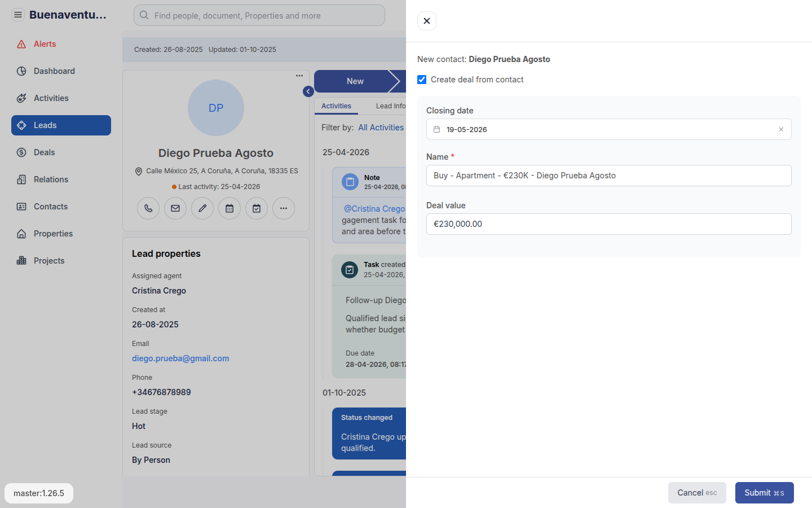Click the Properties house icon

point(21,234)
